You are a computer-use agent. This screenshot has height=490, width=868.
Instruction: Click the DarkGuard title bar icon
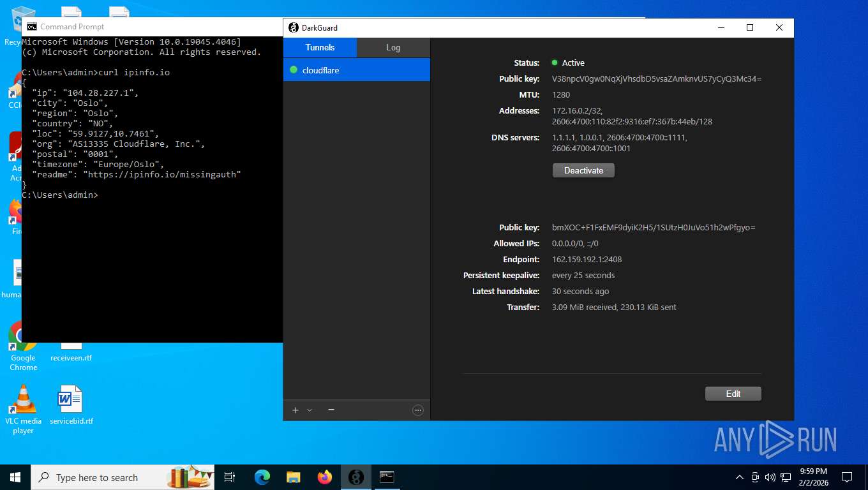pos(294,27)
